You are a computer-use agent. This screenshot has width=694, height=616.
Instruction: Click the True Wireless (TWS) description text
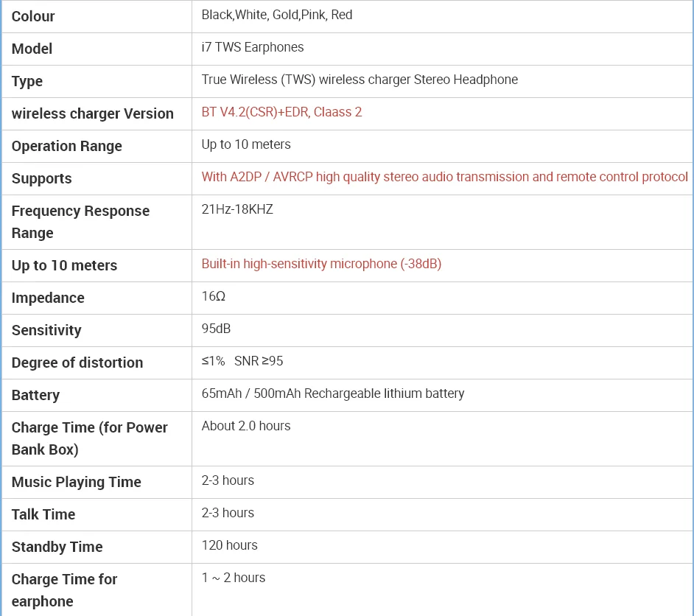click(360, 80)
